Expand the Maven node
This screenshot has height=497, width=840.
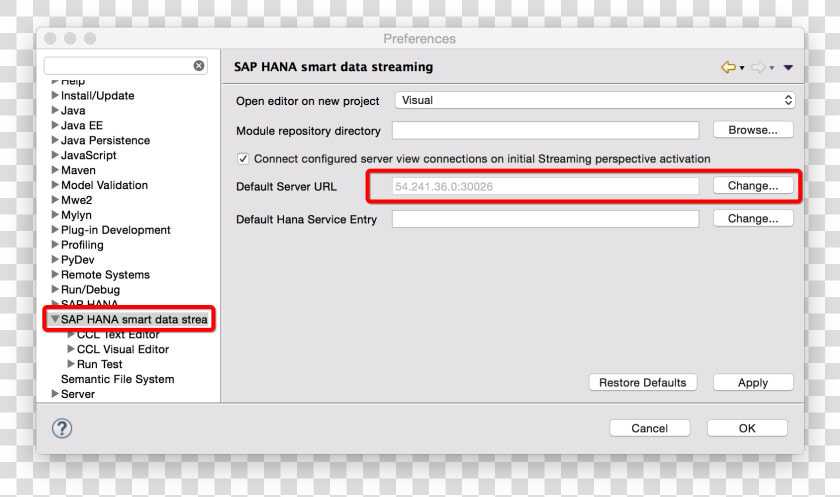[x=55, y=170]
